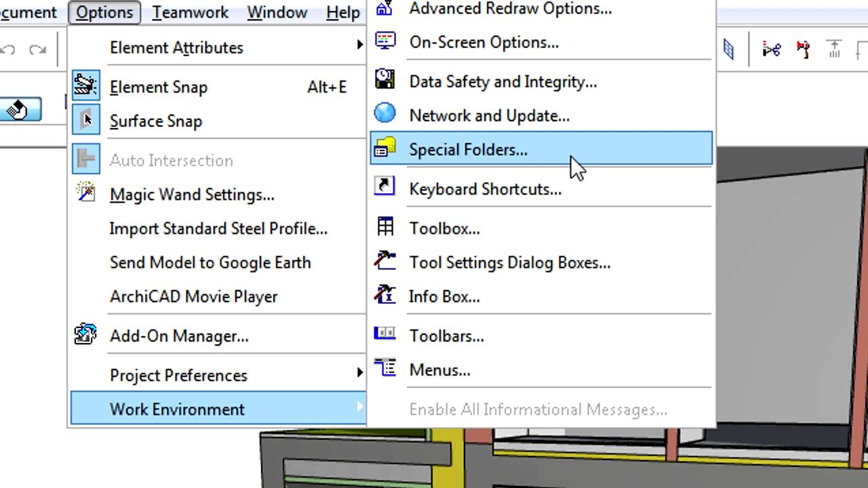Open Advanced Redraw Options
Viewport: 868px width, 488px height.
click(511, 9)
